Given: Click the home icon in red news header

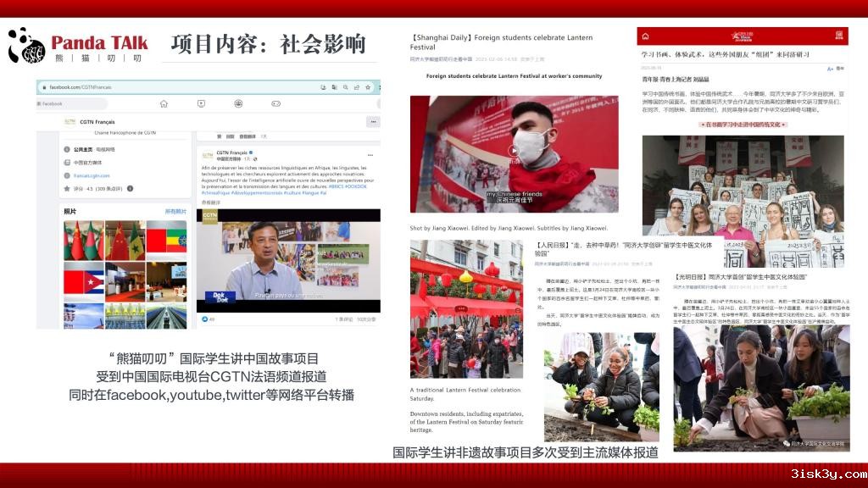Looking at the screenshot, I should coord(646,36).
